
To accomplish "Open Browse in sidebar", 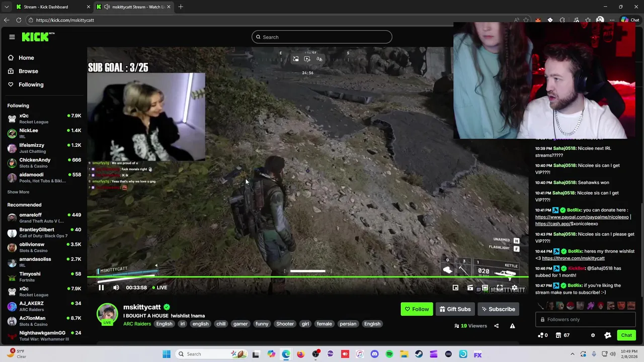I will click(x=28, y=71).
